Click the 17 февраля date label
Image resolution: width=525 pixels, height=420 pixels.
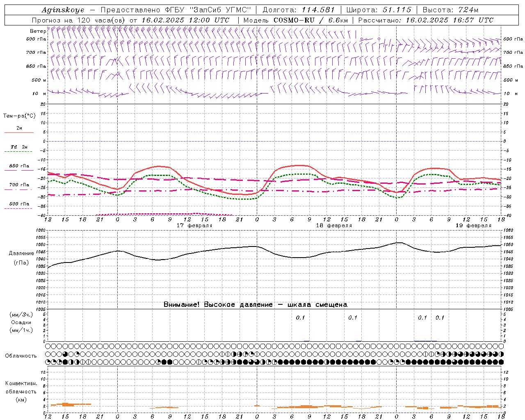(194, 226)
